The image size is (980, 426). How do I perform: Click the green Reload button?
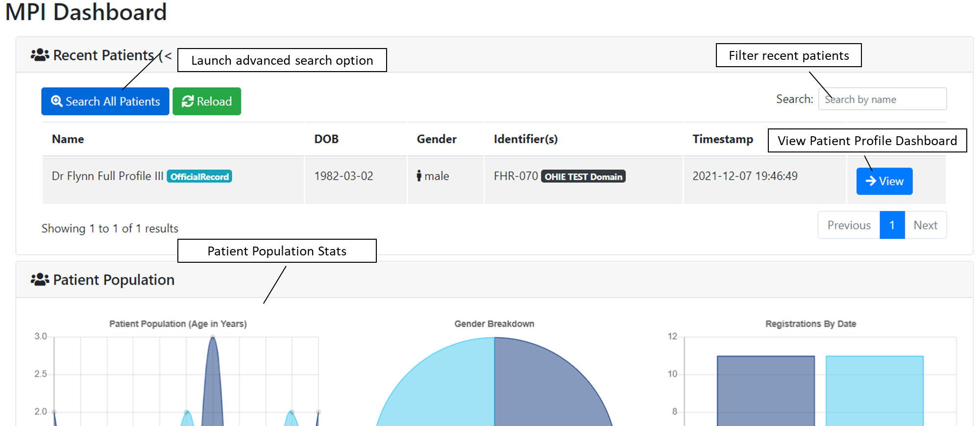coord(207,101)
